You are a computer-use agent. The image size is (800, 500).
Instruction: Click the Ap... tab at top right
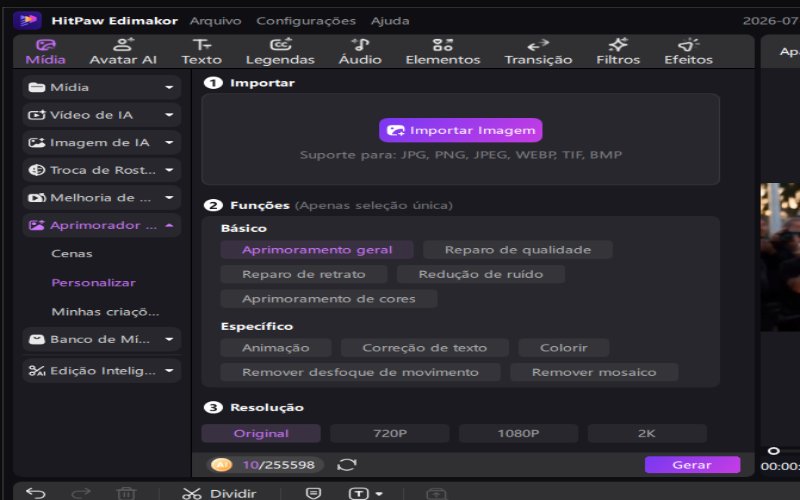coord(788,52)
